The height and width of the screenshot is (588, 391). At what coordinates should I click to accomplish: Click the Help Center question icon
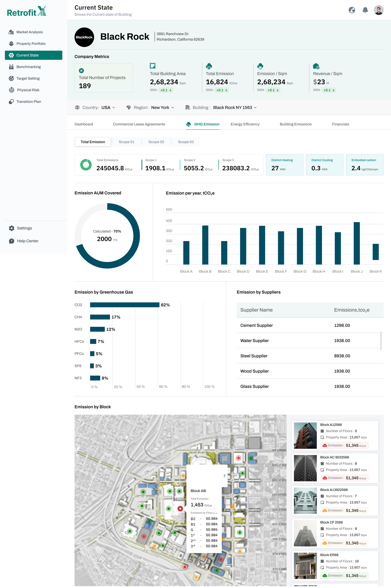[x=11, y=241]
